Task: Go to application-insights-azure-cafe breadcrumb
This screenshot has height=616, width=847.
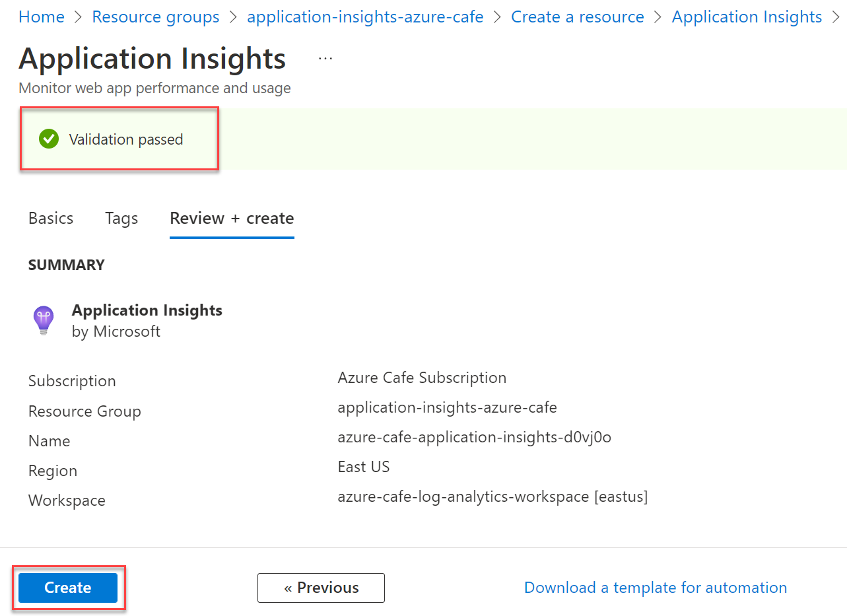Action: pyautogui.click(x=365, y=17)
